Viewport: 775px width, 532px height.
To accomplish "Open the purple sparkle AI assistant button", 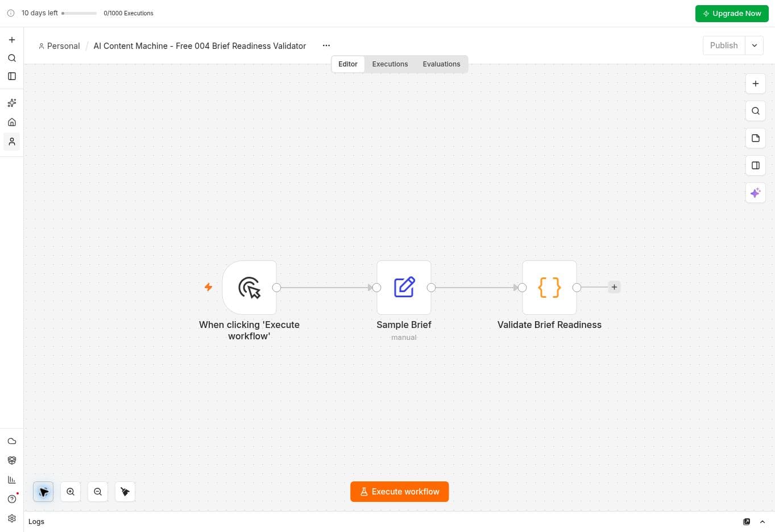I will pyautogui.click(x=756, y=193).
